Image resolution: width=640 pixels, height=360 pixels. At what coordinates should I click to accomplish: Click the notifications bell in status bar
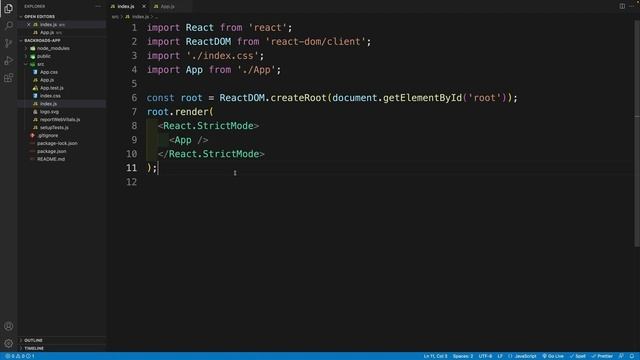tap(631, 356)
